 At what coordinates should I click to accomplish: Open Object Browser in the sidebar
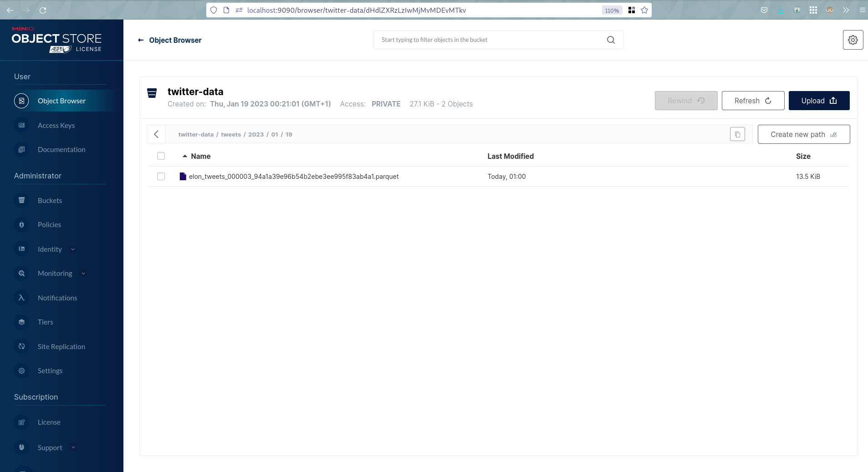coord(61,101)
